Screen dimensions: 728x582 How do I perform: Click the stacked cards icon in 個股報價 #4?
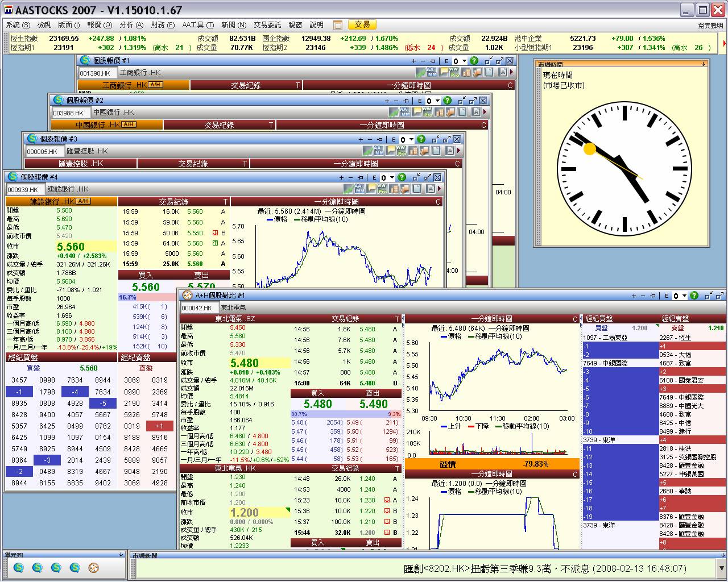coord(405,189)
